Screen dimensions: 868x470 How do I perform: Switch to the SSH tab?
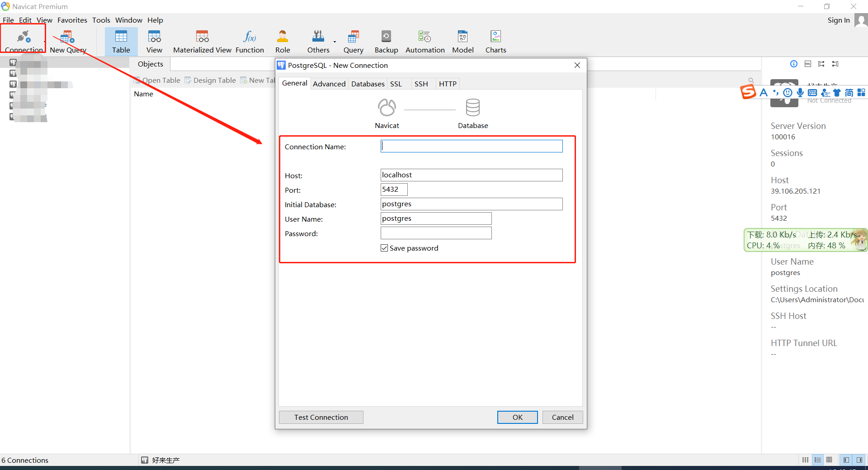tap(421, 84)
